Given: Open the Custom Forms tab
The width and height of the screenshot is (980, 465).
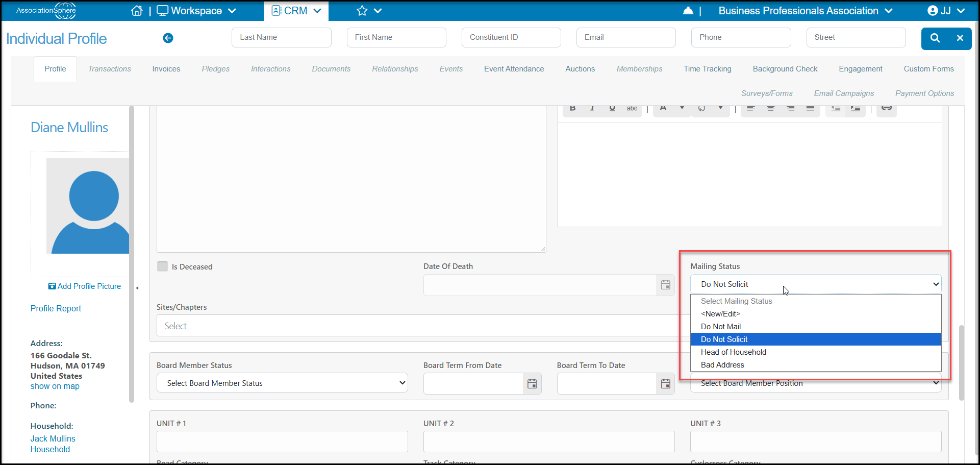Looking at the screenshot, I should 928,69.
